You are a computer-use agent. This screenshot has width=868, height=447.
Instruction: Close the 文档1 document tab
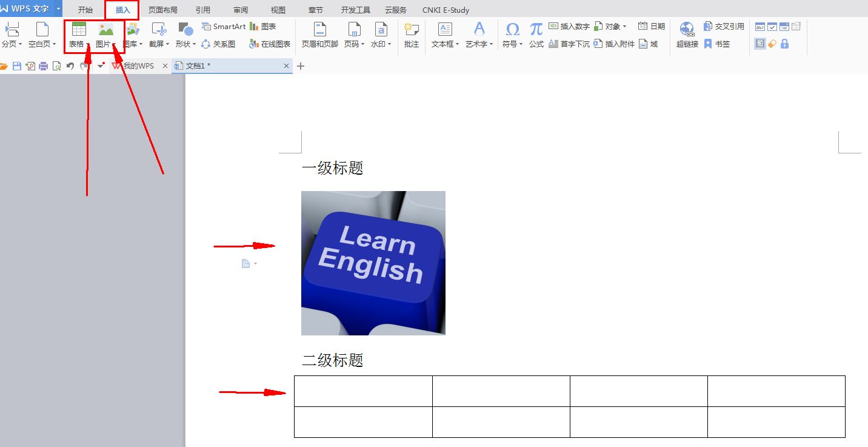click(x=287, y=66)
